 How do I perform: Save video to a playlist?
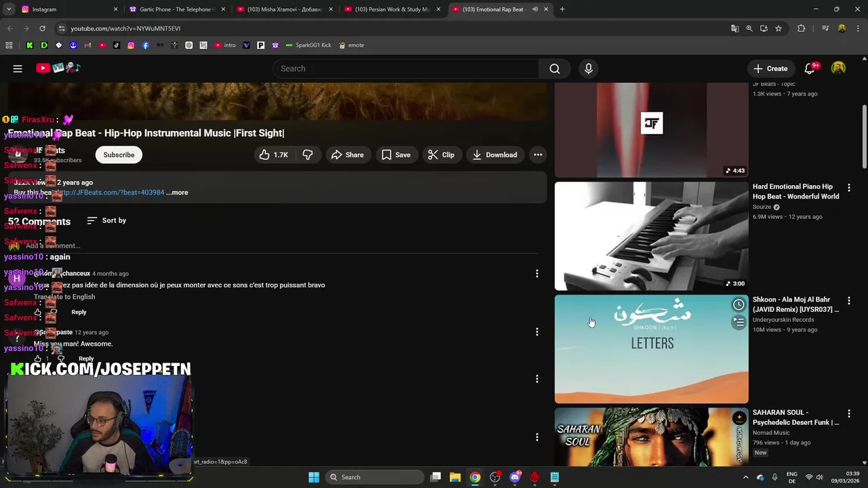click(x=395, y=155)
